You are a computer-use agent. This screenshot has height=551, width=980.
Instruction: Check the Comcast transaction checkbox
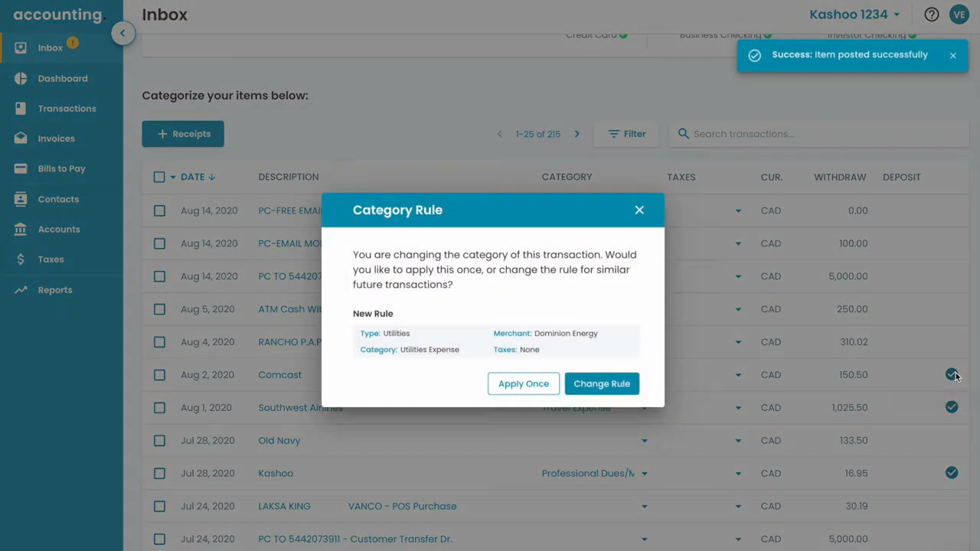click(x=159, y=375)
